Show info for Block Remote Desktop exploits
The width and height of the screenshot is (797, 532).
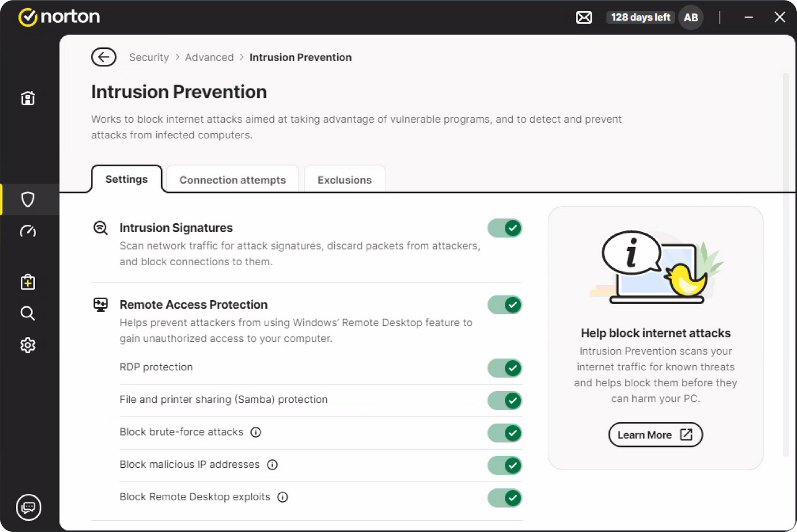click(x=283, y=497)
